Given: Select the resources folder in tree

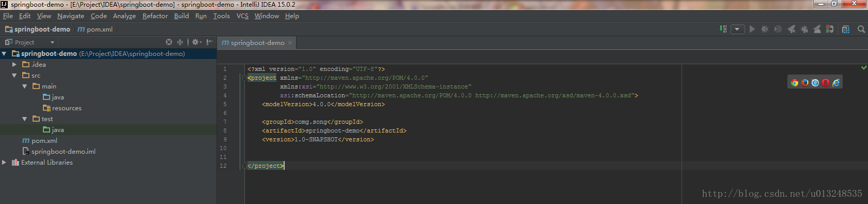Looking at the screenshot, I should 62,108.
